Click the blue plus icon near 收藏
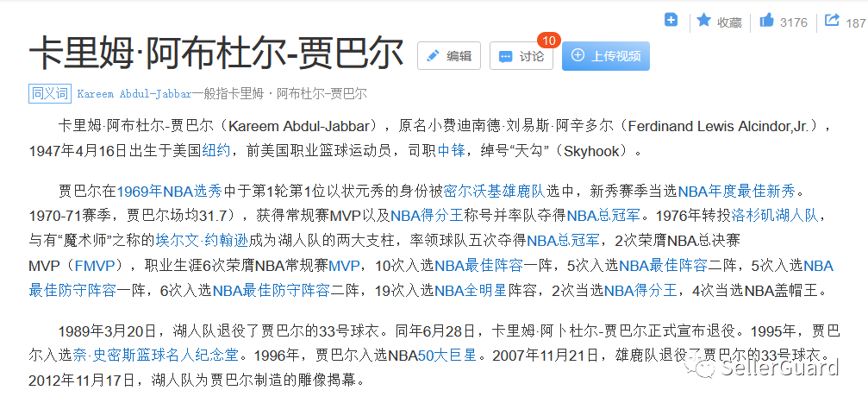868x403 pixels. point(671,20)
